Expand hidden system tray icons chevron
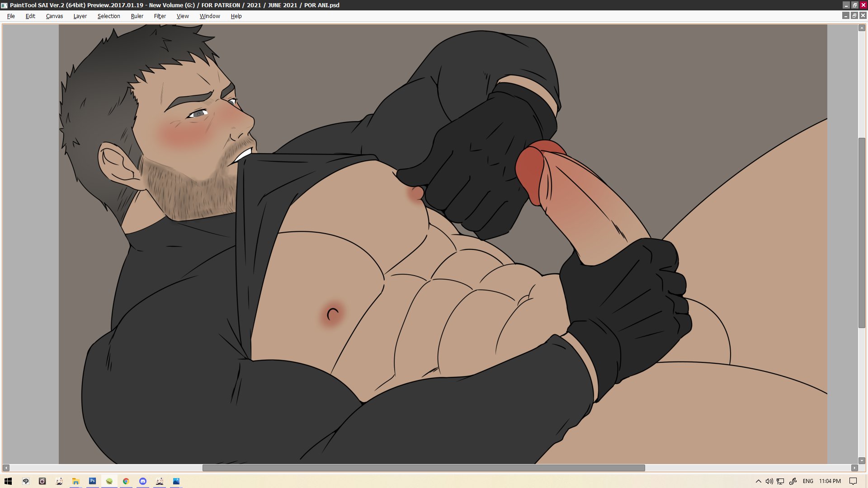 (758, 481)
